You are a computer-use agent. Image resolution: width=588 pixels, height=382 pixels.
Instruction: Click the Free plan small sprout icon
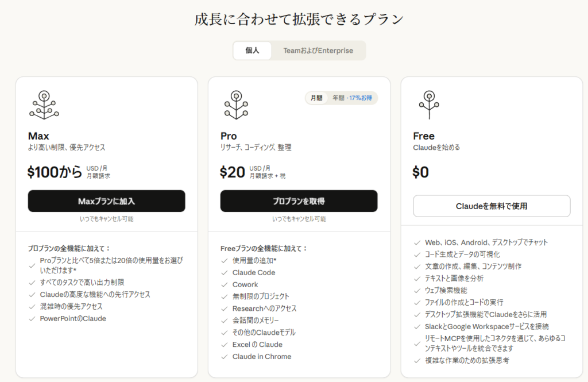tap(428, 105)
